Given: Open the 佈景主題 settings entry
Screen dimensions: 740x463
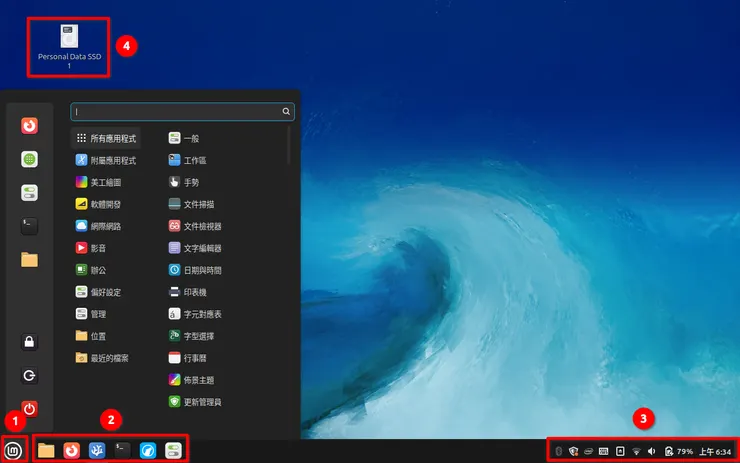Looking at the screenshot, I should pos(192,380).
